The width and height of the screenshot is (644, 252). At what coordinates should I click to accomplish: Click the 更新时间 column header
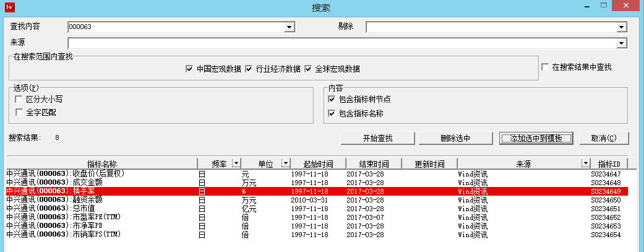click(x=429, y=164)
